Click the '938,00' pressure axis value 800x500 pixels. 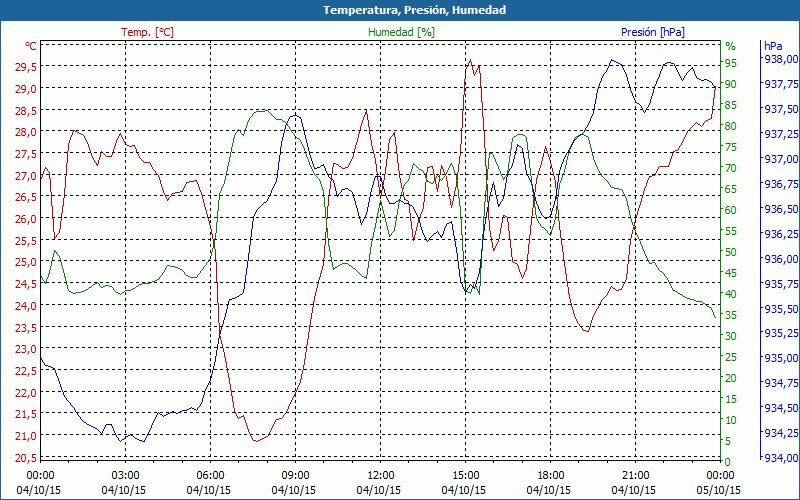(780, 59)
